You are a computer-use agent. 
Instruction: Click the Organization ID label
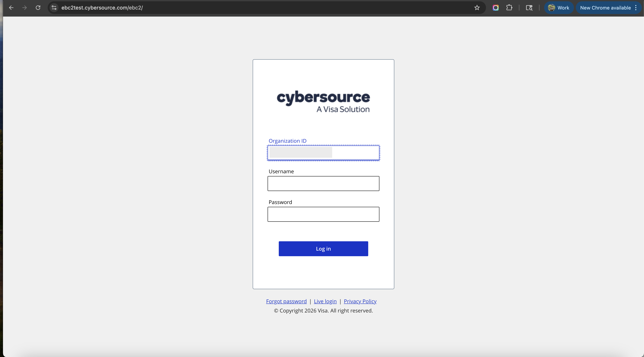[288, 141]
